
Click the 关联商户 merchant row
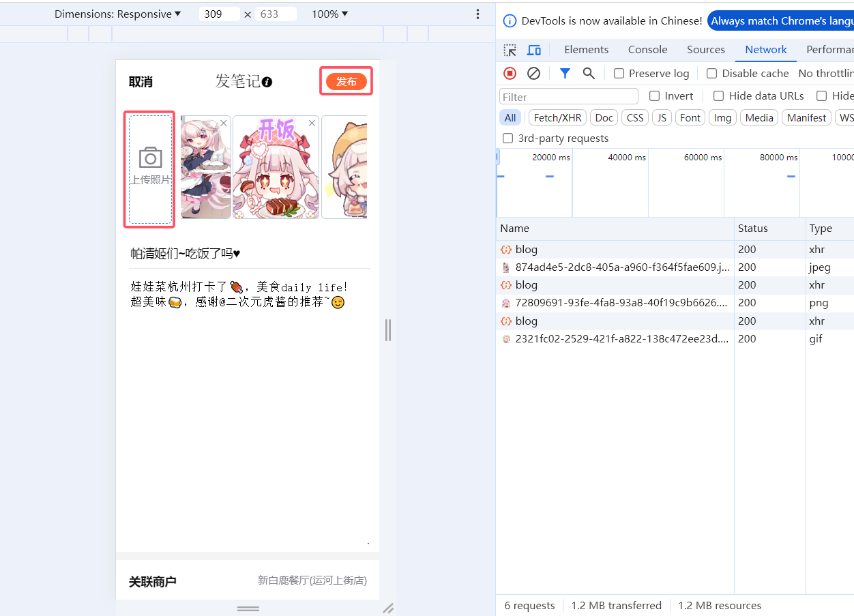pyautogui.click(x=248, y=581)
